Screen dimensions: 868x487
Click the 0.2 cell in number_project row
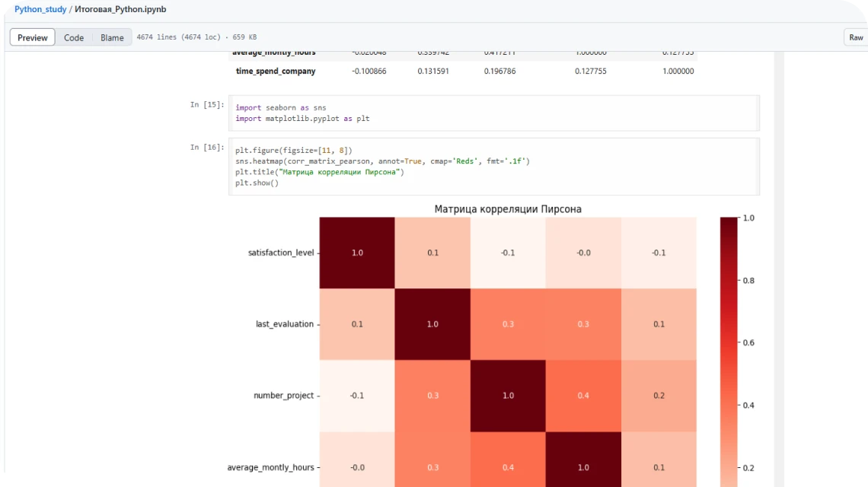tap(659, 396)
